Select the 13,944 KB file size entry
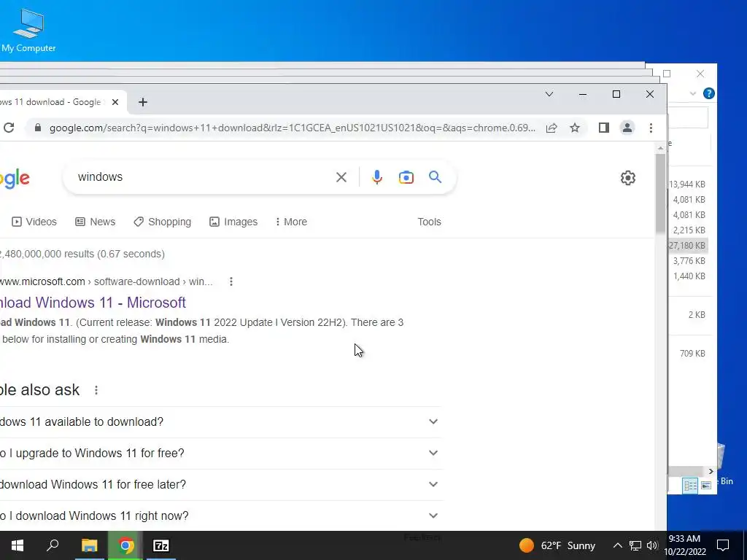Screen dimensions: 747x560 click(687, 184)
